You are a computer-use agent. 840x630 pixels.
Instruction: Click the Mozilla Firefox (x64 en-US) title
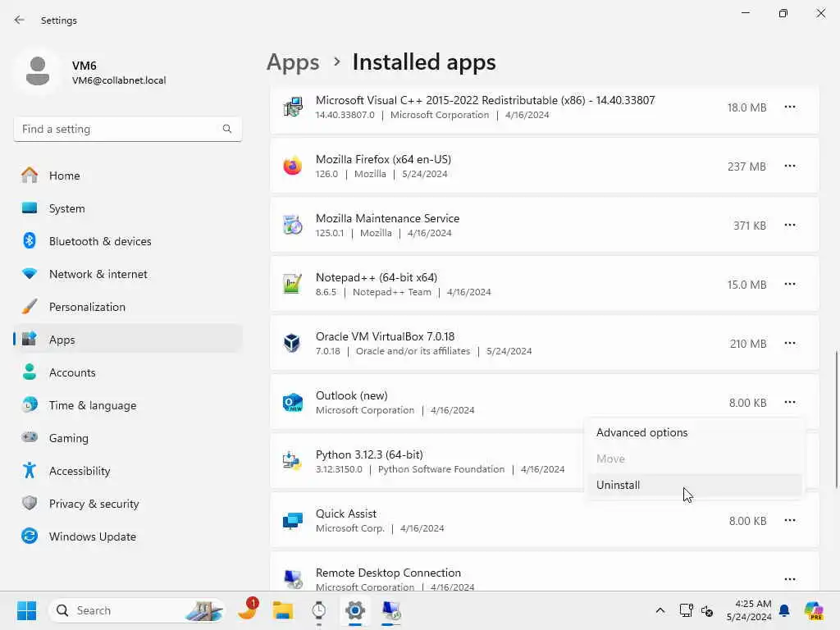[384, 159]
